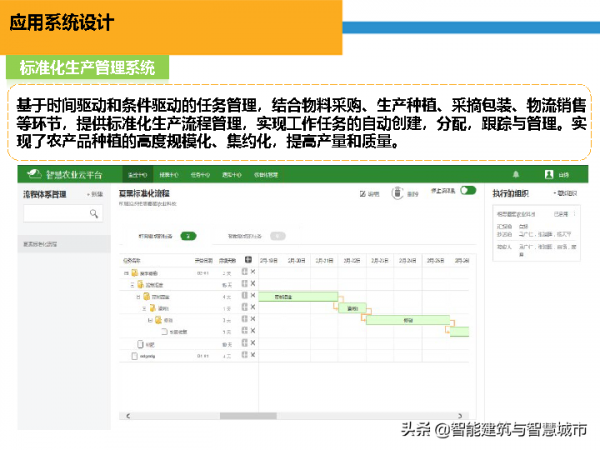Click the cut-off Gantt bar at the chart's right edge
Screen dimensions: 600x450
click(460, 332)
